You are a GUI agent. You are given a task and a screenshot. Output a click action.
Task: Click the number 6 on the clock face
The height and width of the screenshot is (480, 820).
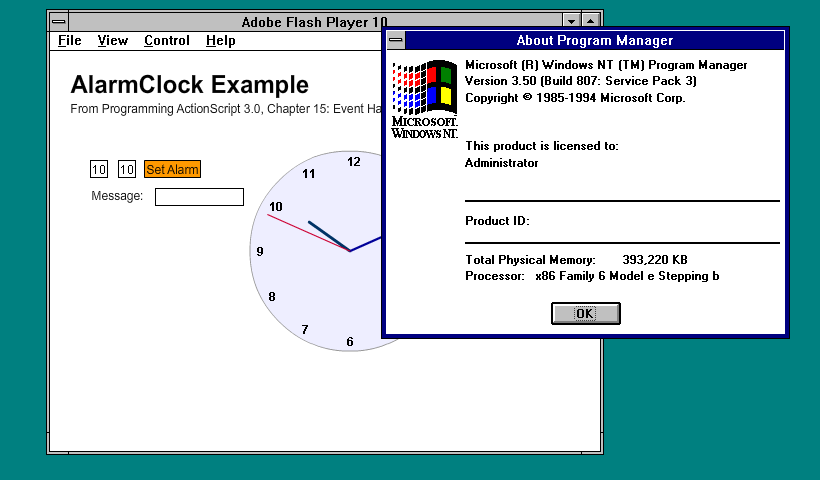(x=350, y=341)
